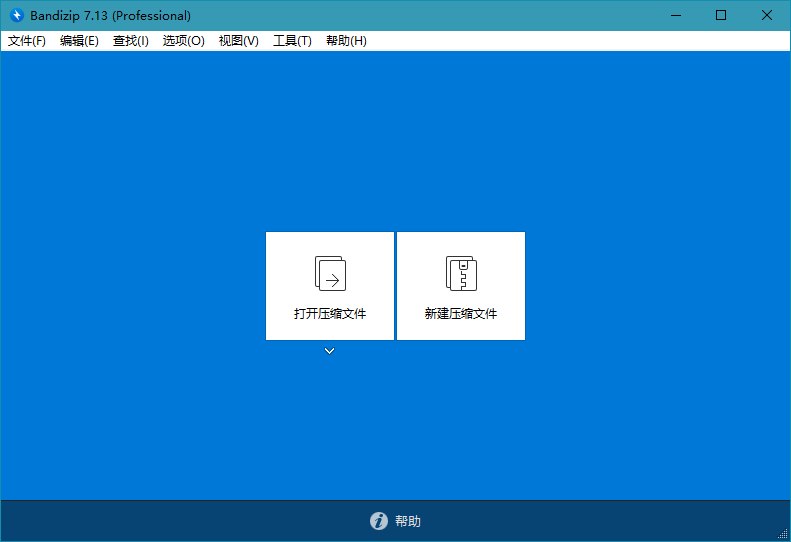Open the 选项(O) menu
The image size is (791, 542).
[x=183, y=41]
